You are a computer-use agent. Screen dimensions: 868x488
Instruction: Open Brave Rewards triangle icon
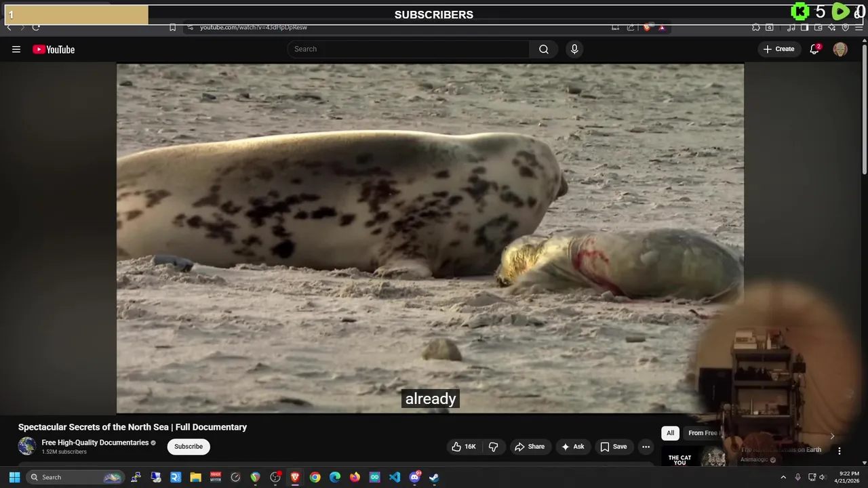(x=662, y=27)
